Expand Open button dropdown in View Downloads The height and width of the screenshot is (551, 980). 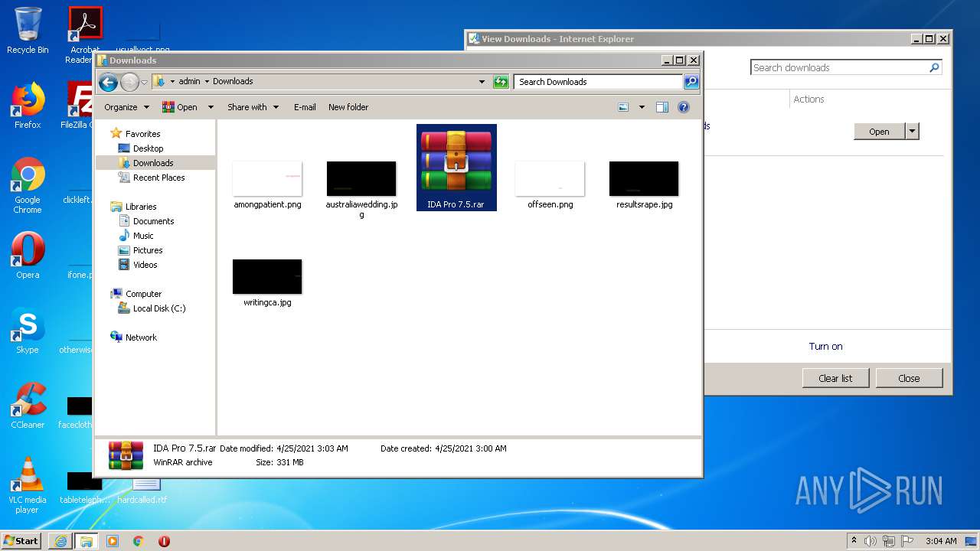click(912, 132)
